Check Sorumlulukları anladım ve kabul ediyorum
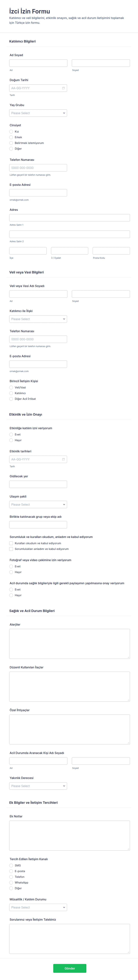The image size is (138, 980). (11, 549)
